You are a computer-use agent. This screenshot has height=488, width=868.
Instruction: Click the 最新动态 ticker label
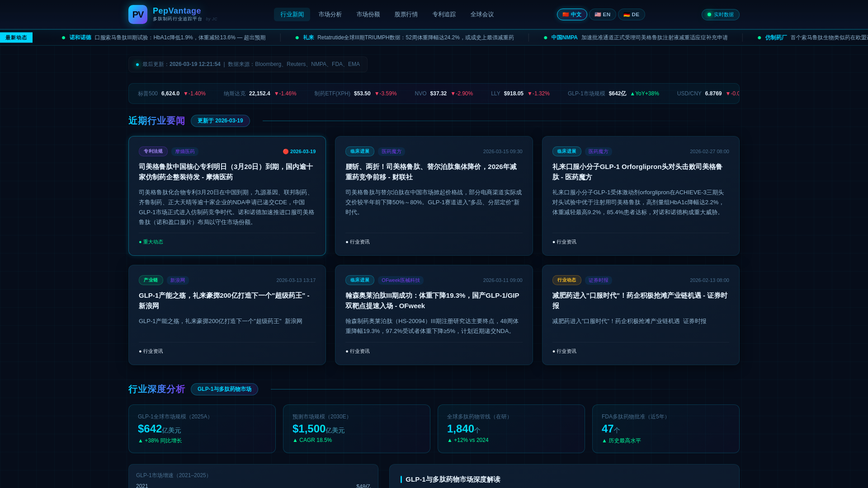(x=16, y=38)
